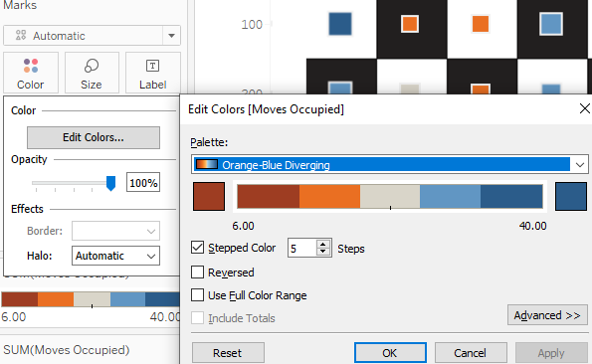Select the dark blue mark in row 100

pyautogui.click(x=340, y=24)
